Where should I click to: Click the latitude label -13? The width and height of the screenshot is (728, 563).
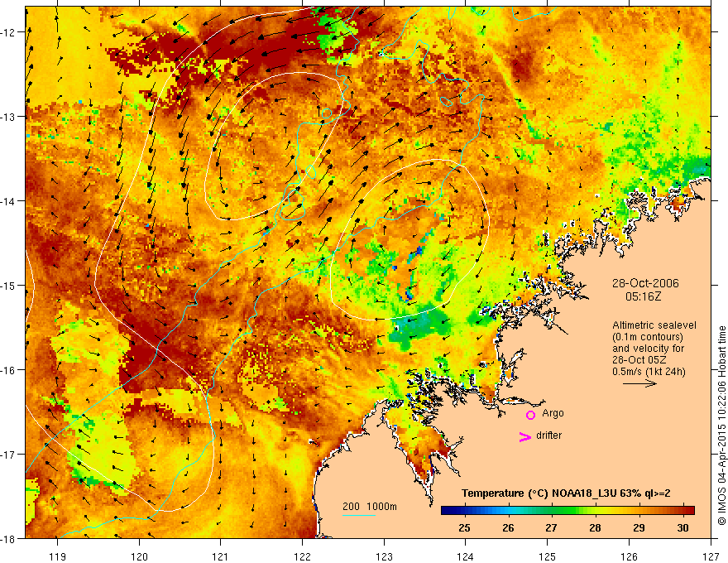pyautogui.click(x=8, y=117)
